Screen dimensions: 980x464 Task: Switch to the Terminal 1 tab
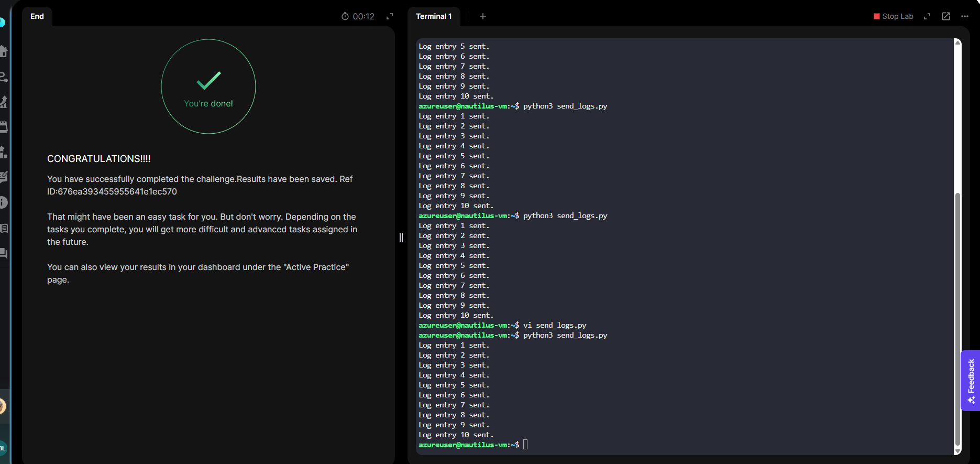434,16
